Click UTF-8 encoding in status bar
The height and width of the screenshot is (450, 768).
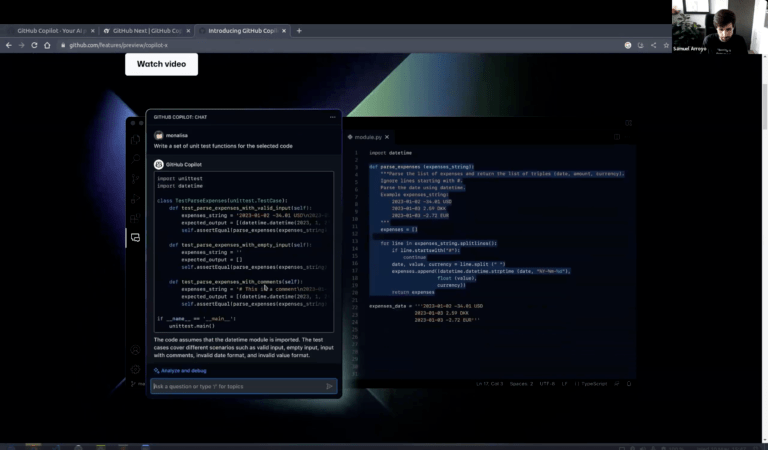[546, 383]
